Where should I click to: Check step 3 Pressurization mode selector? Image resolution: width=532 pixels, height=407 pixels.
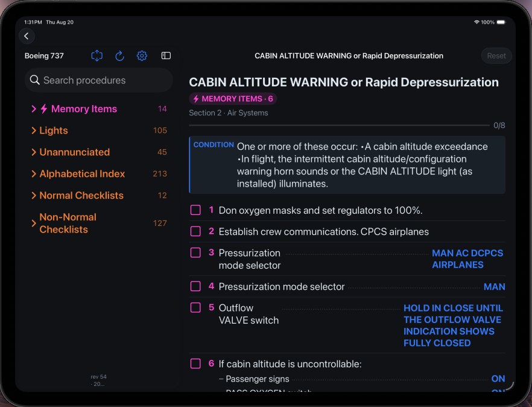(x=195, y=252)
